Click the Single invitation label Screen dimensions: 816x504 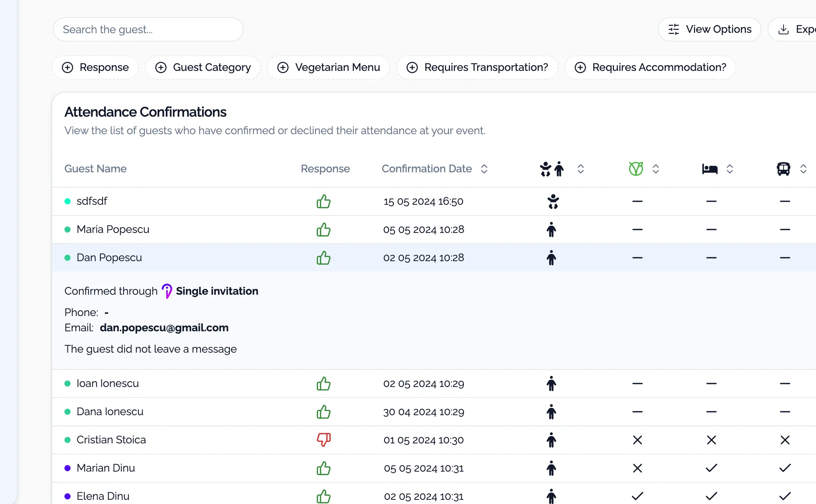pos(217,291)
